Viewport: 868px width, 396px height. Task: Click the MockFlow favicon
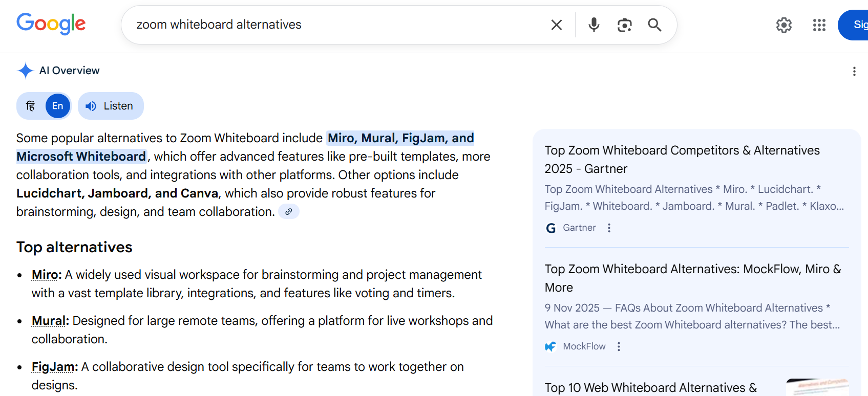pos(551,346)
